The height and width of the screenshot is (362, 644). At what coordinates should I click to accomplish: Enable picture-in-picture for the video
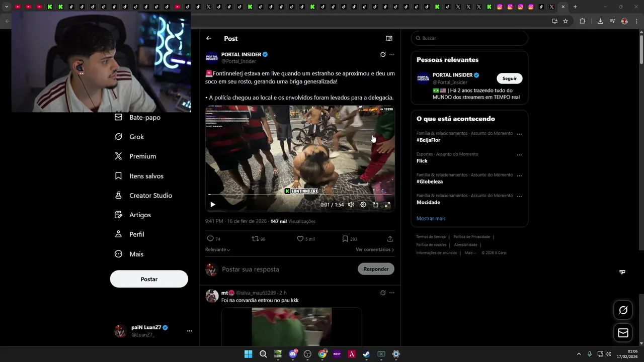click(x=375, y=205)
